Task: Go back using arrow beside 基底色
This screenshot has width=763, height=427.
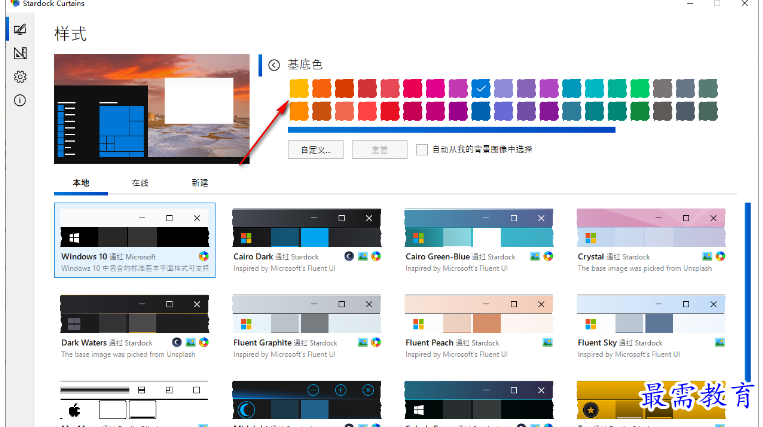Action: (x=274, y=65)
